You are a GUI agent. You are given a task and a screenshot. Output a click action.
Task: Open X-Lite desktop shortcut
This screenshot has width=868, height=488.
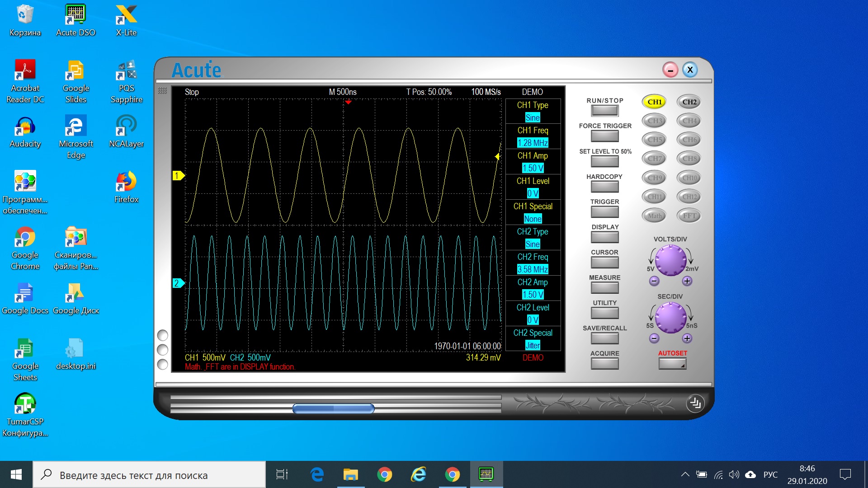[126, 21]
